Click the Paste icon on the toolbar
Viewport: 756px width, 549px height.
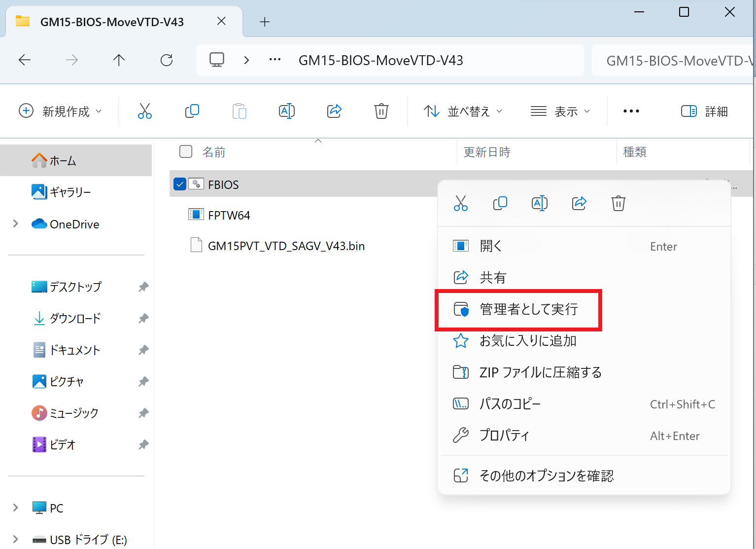click(x=240, y=111)
